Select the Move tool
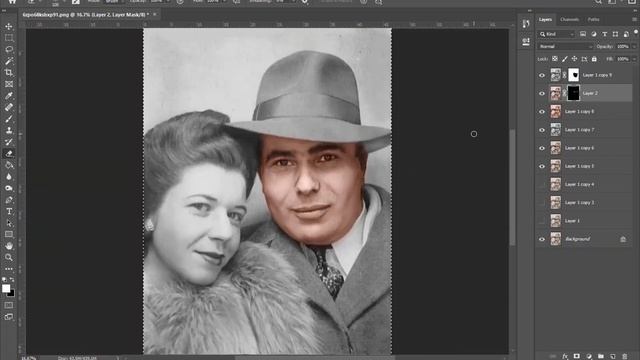This screenshot has width=640, height=360. pos(9,27)
